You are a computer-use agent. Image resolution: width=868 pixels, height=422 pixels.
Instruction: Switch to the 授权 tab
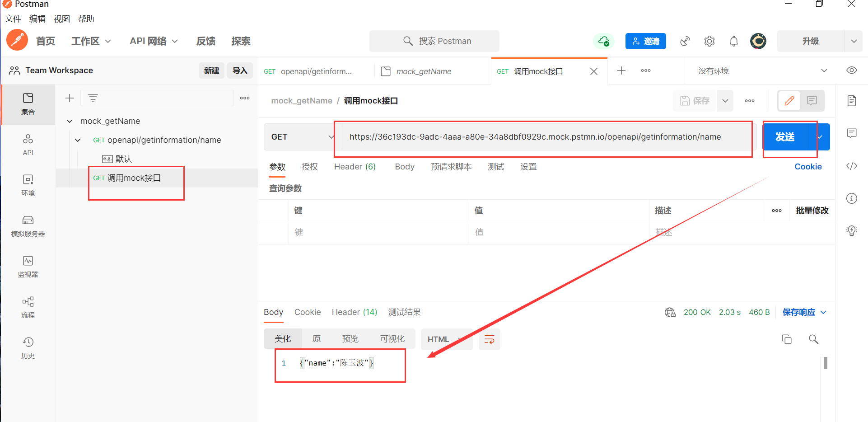coord(310,167)
